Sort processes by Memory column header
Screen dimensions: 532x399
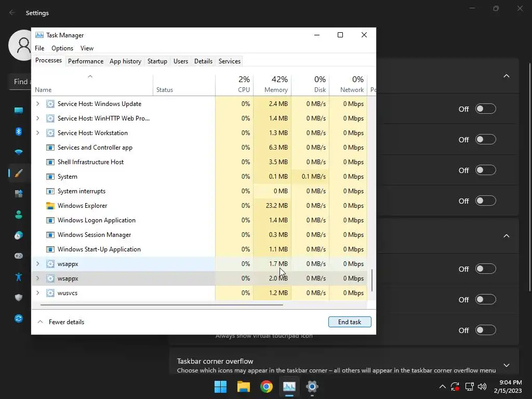coord(272,85)
